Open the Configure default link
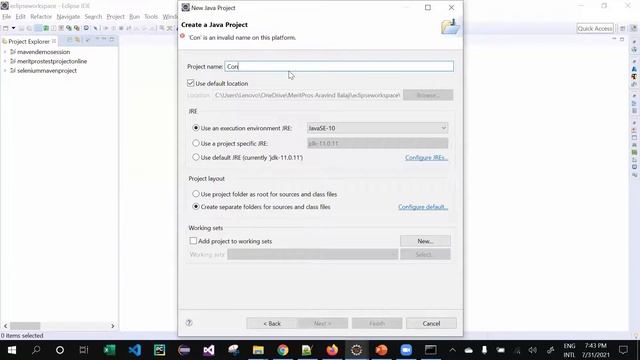The height and width of the screenshot is (360, 640). point(423,207)
